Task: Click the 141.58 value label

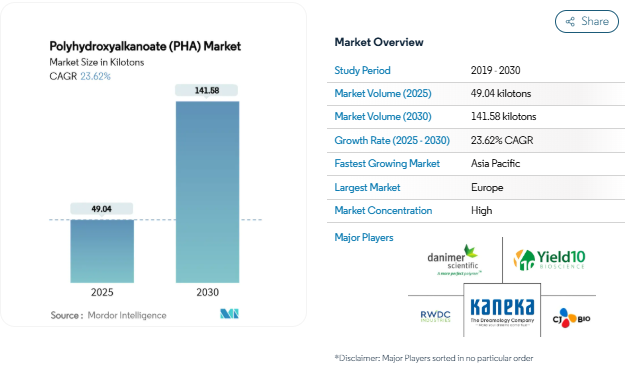Action: 206,90
